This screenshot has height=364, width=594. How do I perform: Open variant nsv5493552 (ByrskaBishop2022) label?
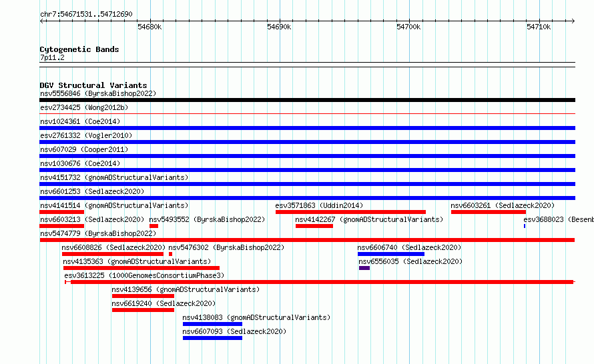pyautogui.click(x=207, y=219)
